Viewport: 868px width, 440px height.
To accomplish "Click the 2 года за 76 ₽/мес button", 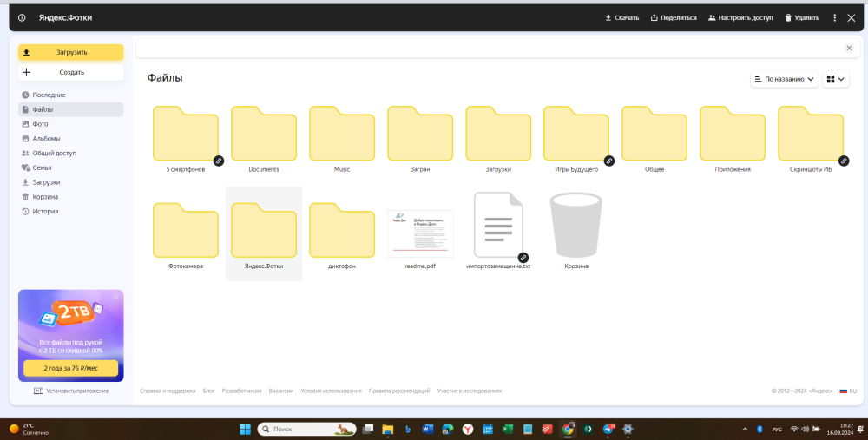I will [71, 368].
